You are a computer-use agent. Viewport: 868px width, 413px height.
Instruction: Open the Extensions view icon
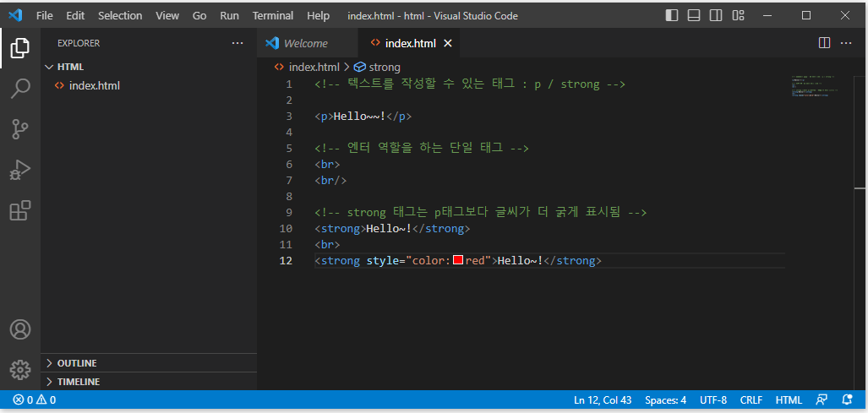[x=20, y=210]
